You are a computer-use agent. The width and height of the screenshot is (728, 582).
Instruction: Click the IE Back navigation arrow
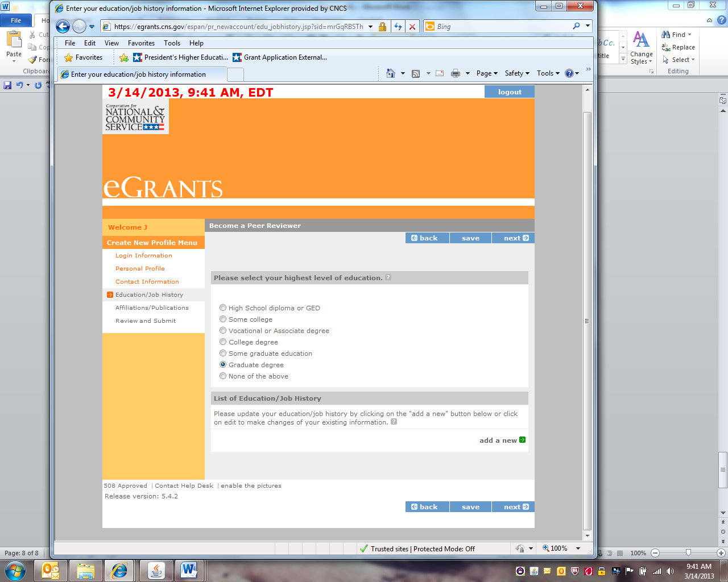pyautogui.click(x=63, y=26)
